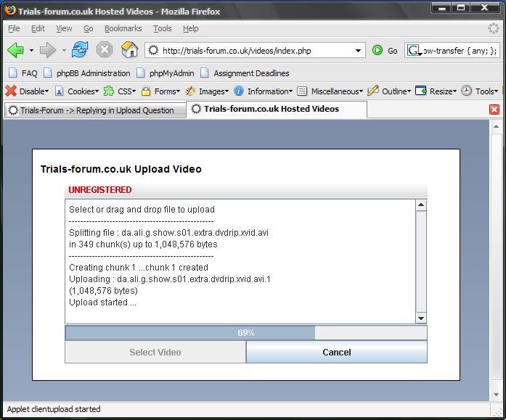Open the Assignment Deadlines bookmark
This screenshot has height=420, width=506.
[x=245, y=73]
